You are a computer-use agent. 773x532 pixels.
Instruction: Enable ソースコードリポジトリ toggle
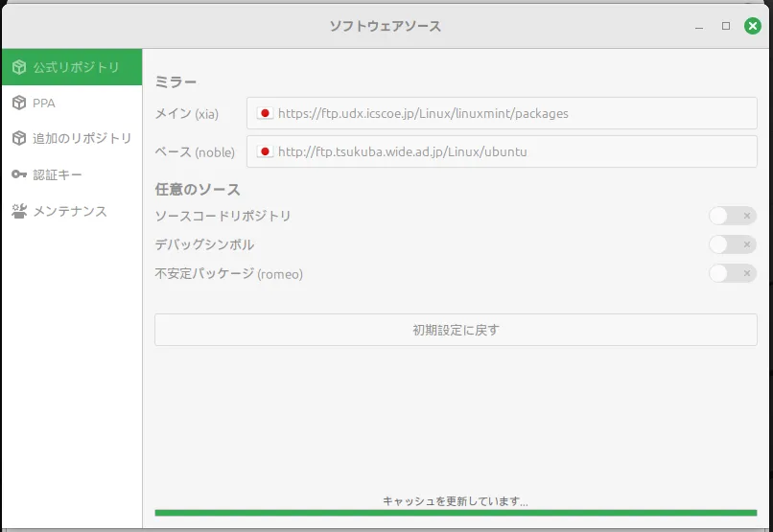732,216
